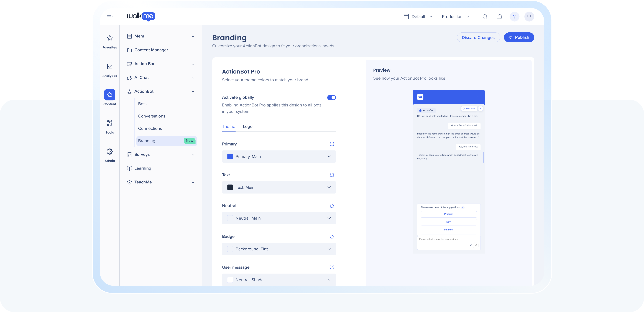Open the Default system dropdown
This screenshot has width=644, height=312.
pyautogui.click(x=418, y=17)
